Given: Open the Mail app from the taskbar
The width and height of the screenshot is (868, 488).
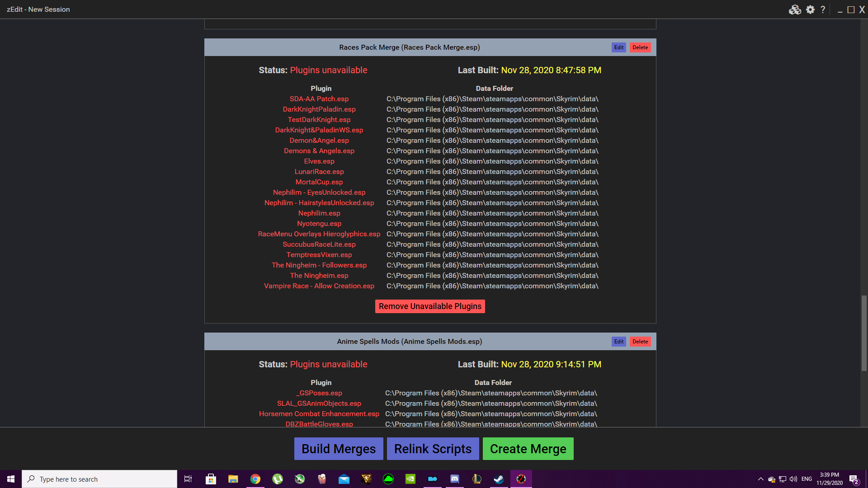Looking at the screenshot, I should (344, 479).
